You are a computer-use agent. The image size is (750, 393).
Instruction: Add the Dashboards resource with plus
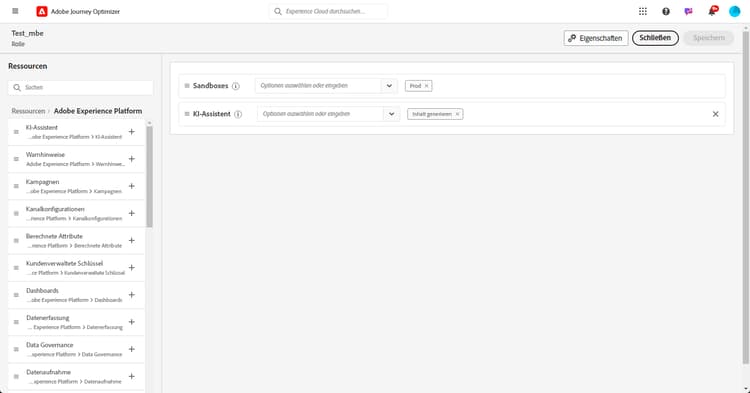[x=132, y=295]
